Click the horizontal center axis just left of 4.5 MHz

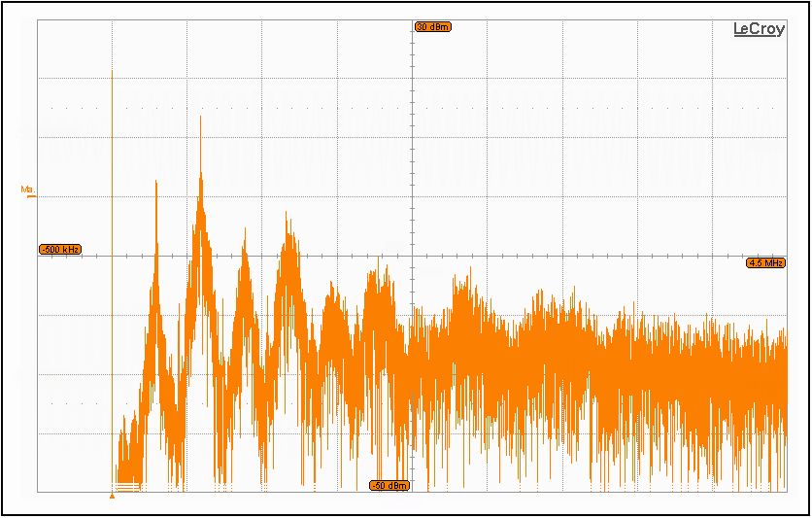pos(719,257)
